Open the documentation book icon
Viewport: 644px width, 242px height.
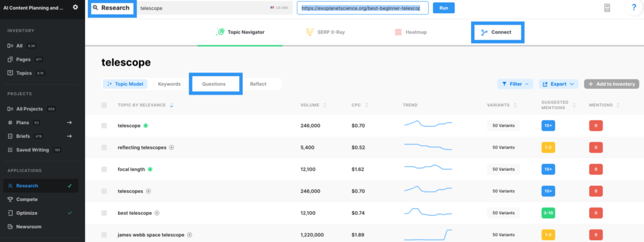point(608,8)
